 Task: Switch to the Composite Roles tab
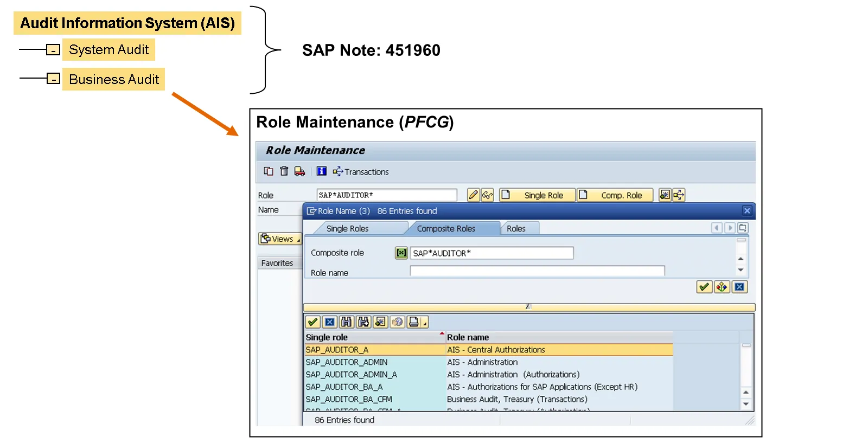446,229
